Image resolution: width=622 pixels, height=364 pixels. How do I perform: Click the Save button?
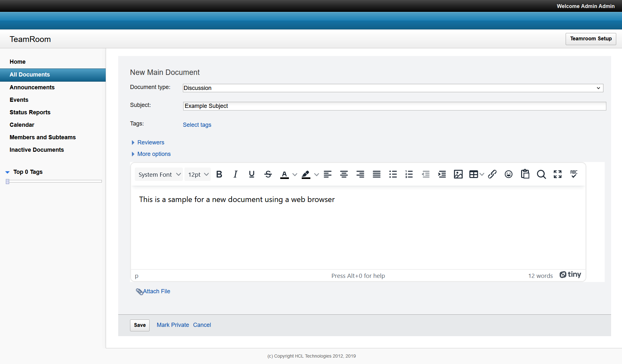click(x=139, y=325)
